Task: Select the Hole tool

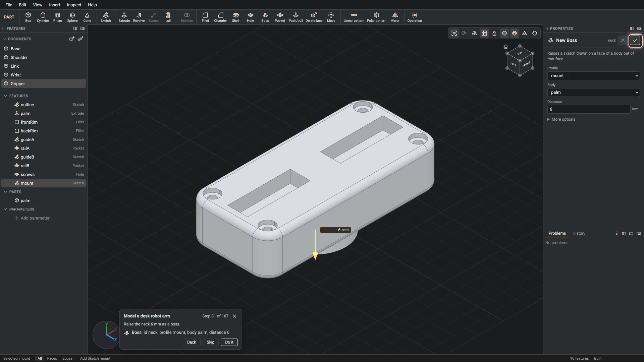Action: click(x=251, y=17)
